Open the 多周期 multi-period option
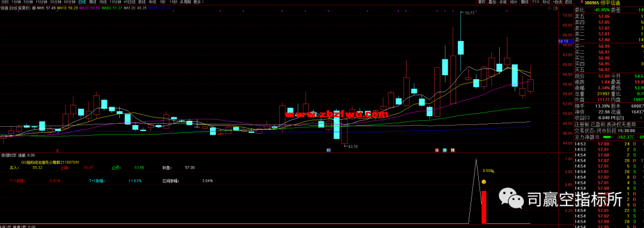The image size is (644, 228). (x=185, y=2)
